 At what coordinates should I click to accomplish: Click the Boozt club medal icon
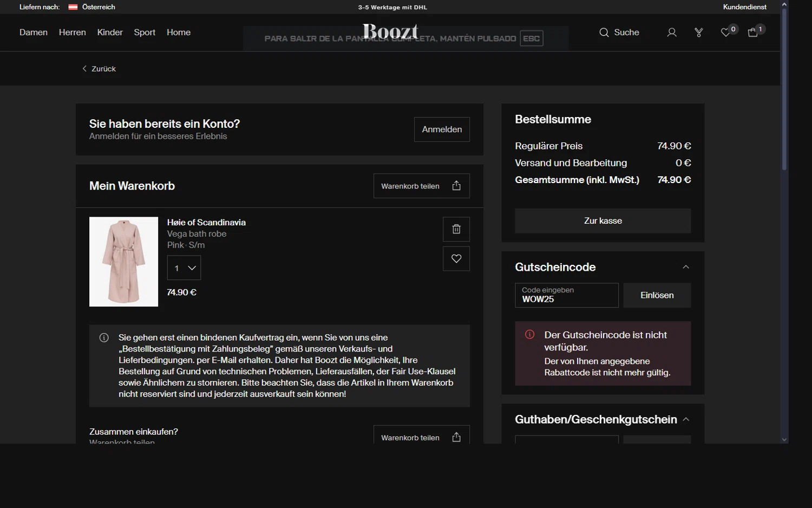[x=699, y=32]
